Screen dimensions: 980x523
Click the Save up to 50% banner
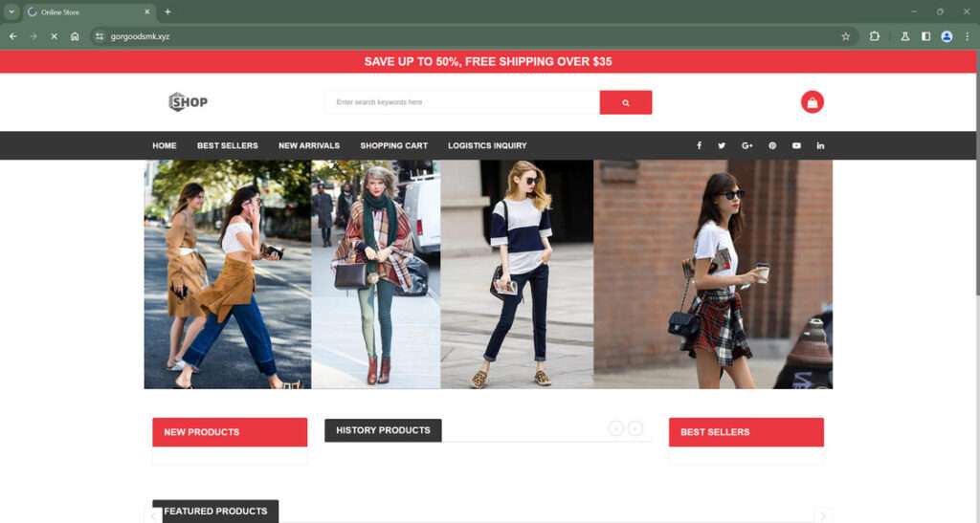[488, 61]
